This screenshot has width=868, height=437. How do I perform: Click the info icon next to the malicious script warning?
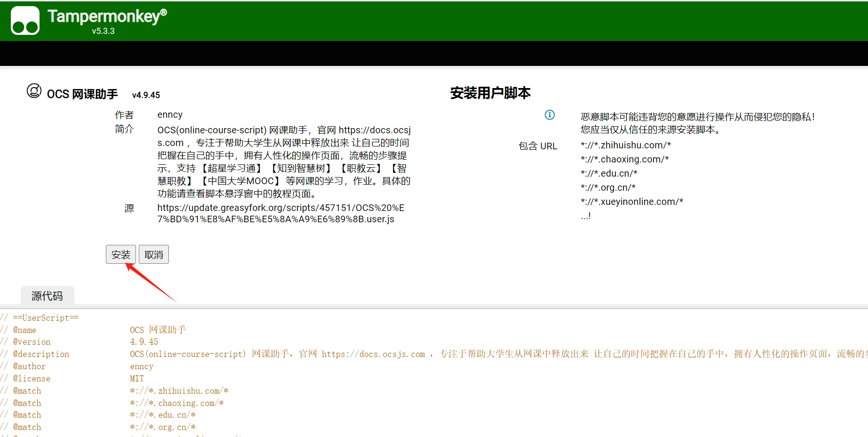tap(549, 115)
